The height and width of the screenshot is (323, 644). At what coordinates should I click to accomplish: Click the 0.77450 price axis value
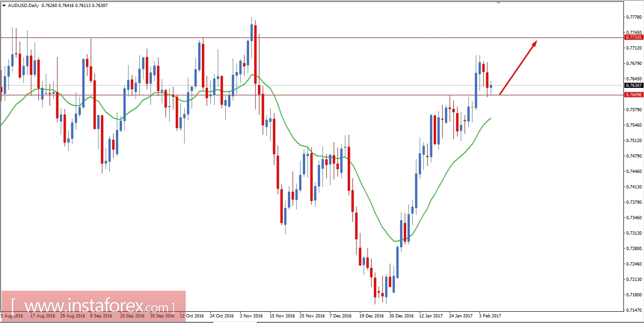point(634,32)
